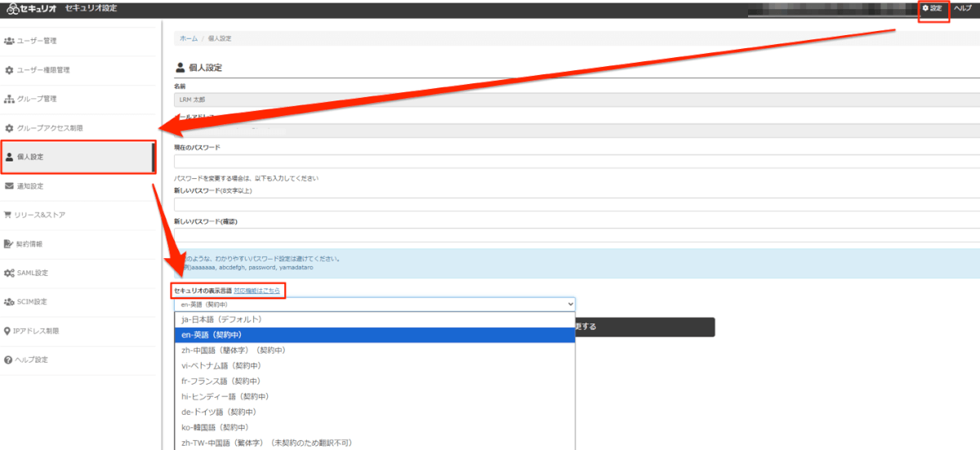The width and height of the screenshot is (980, 450).
Task: Select hi-ヒンディー語（契約中） option
Action: (375, 396)
